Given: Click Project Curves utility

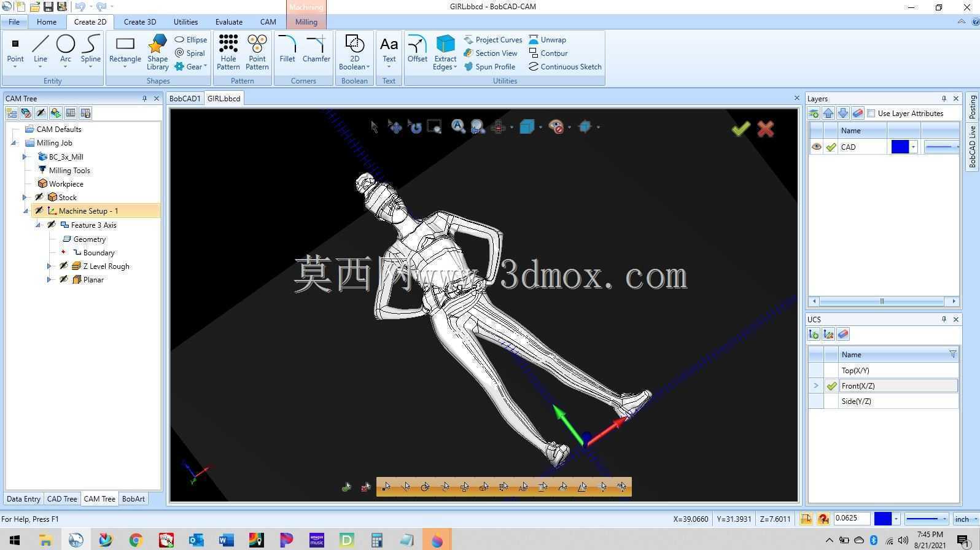Looking at the screenshot, I should point(493,40).
